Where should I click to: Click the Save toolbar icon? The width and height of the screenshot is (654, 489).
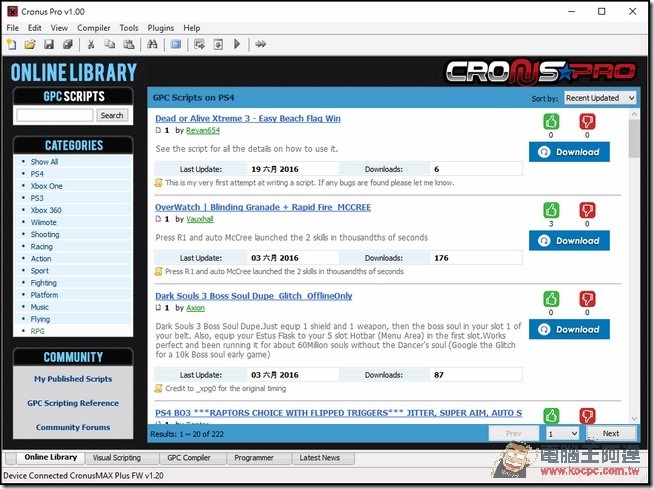click(x=49, y=44)
